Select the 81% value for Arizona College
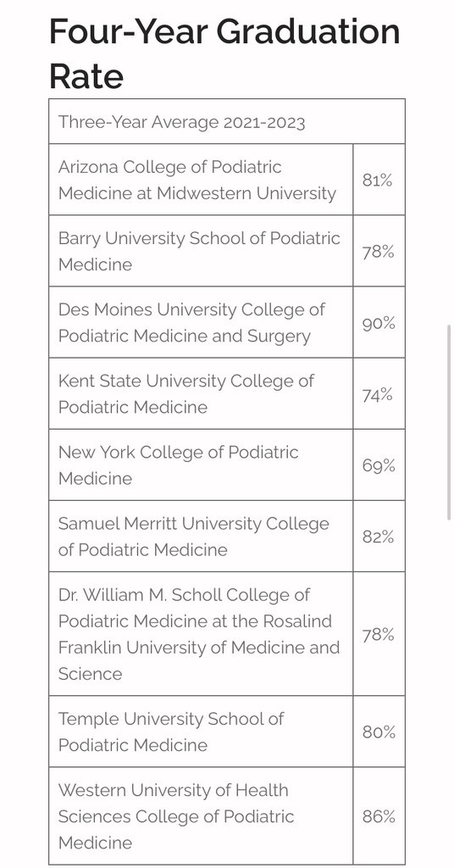The height and width of the screenshot is (868, 454). 379,180
